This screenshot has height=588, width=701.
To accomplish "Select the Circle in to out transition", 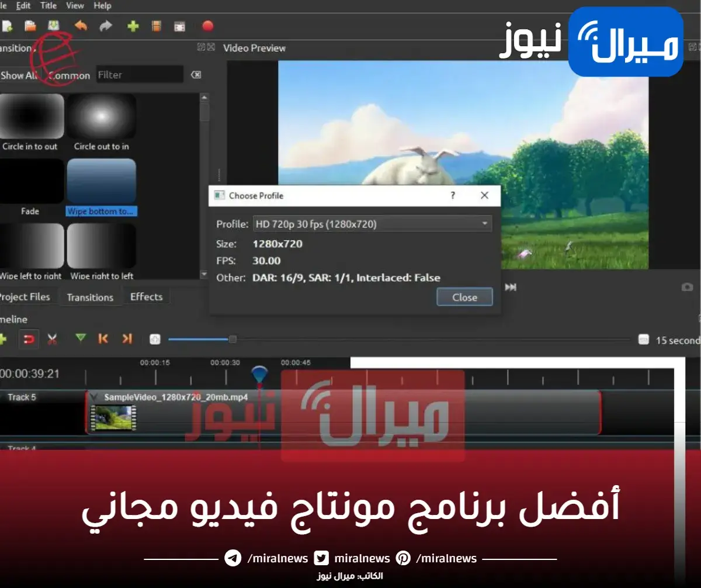I will [x=30, y=123].
